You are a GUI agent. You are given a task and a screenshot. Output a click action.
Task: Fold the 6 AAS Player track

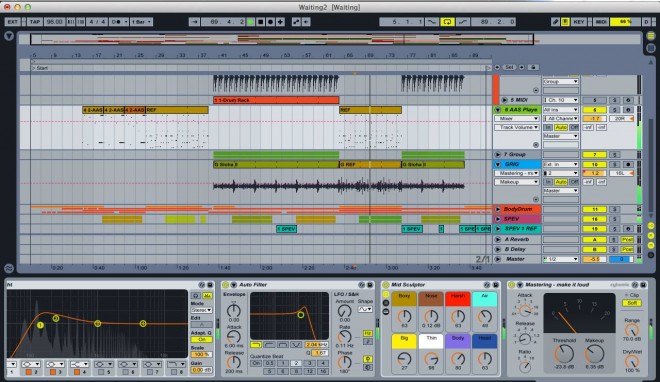(x=498, y=110)
